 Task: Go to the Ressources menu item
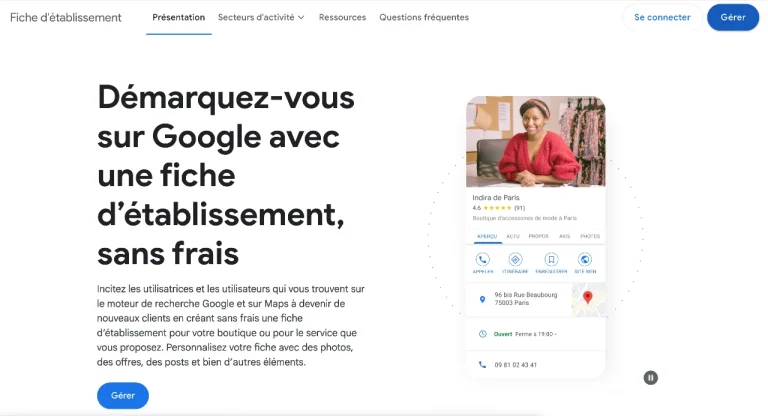pos(342,17)
